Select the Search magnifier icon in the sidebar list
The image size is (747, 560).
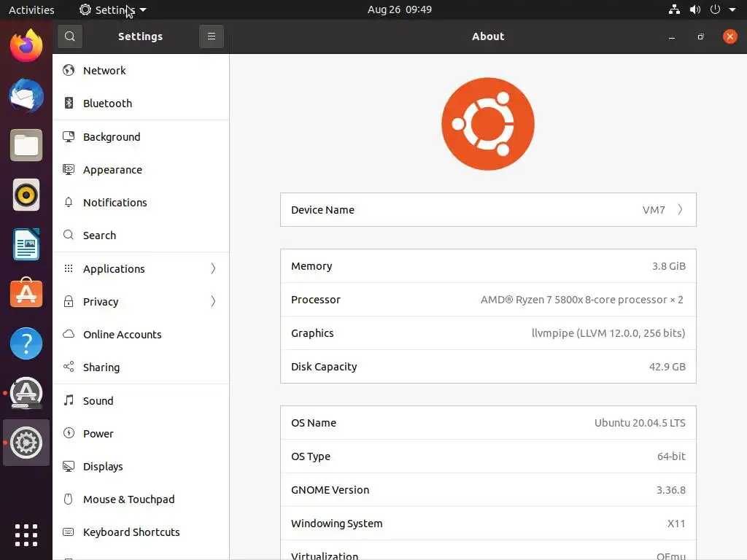click(x=69, y=235)
